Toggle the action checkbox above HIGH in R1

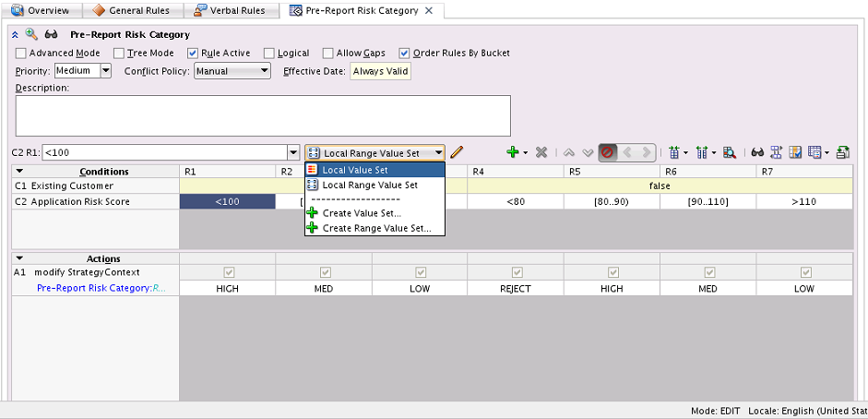228,272
